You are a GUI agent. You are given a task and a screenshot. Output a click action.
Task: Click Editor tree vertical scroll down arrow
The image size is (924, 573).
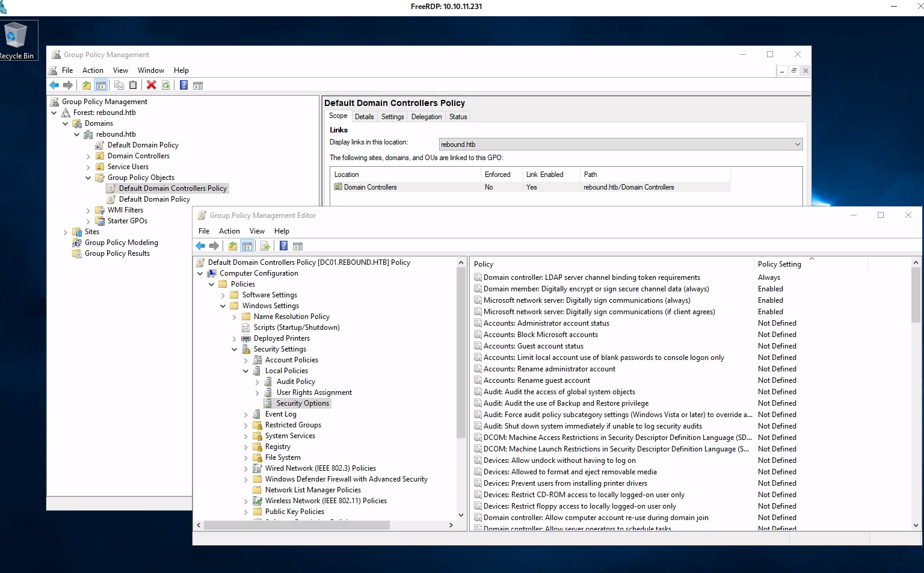tap(461, 515)
